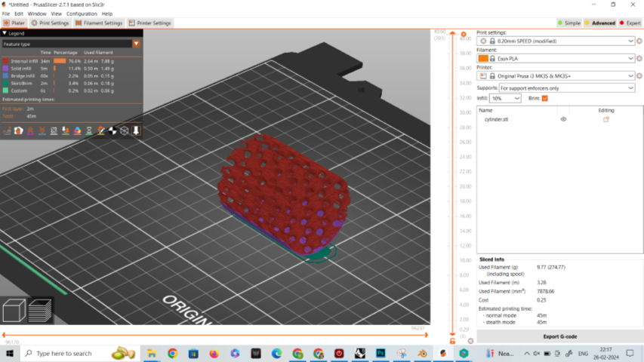Toggle visibility eye for cylinder.stl
644x362 pixels.
563,119
